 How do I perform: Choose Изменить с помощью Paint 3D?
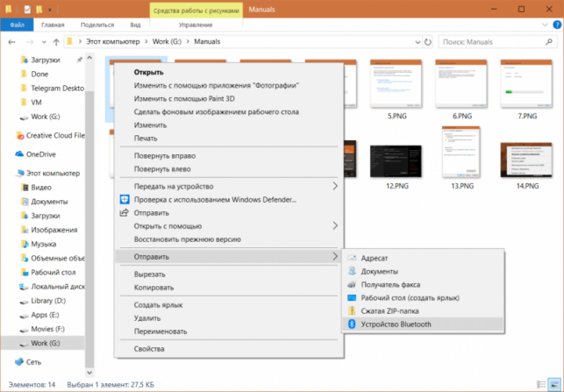(229, 98)
